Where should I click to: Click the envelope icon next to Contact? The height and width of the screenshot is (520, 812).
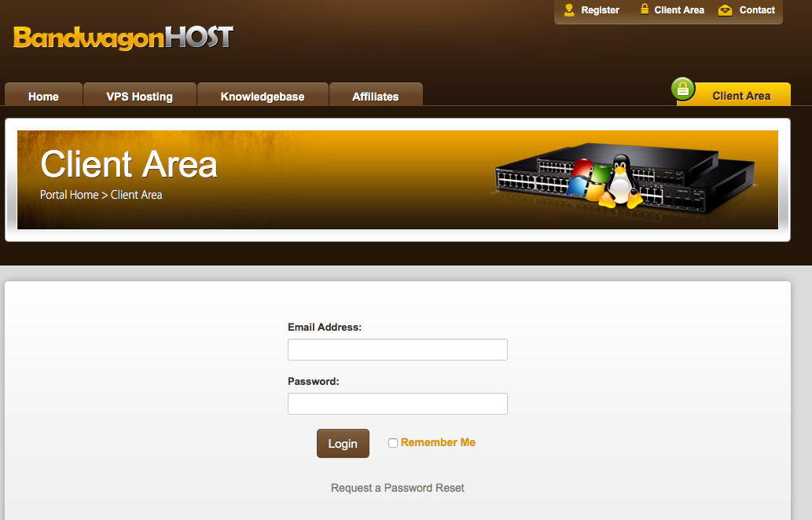[x=725, y=10]
